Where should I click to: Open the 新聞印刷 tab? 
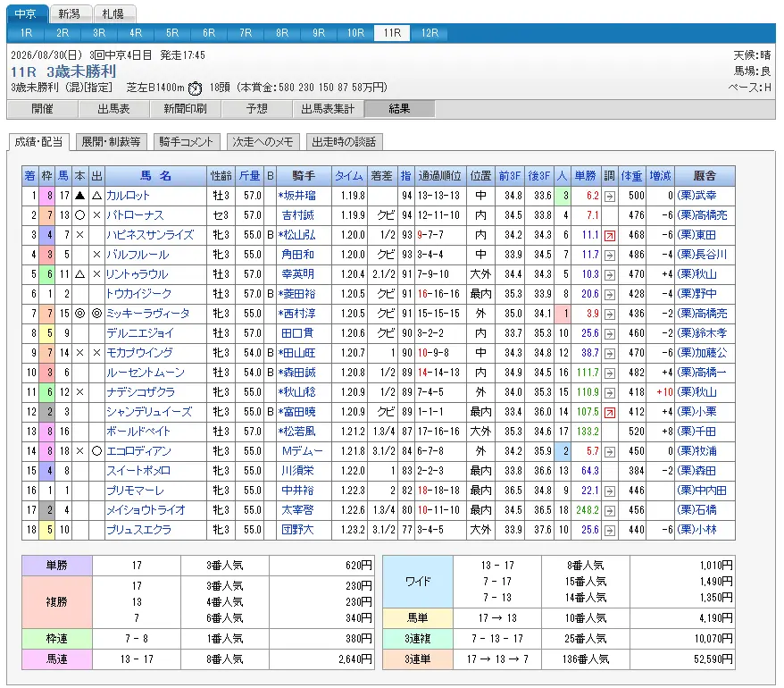point(185,109)
